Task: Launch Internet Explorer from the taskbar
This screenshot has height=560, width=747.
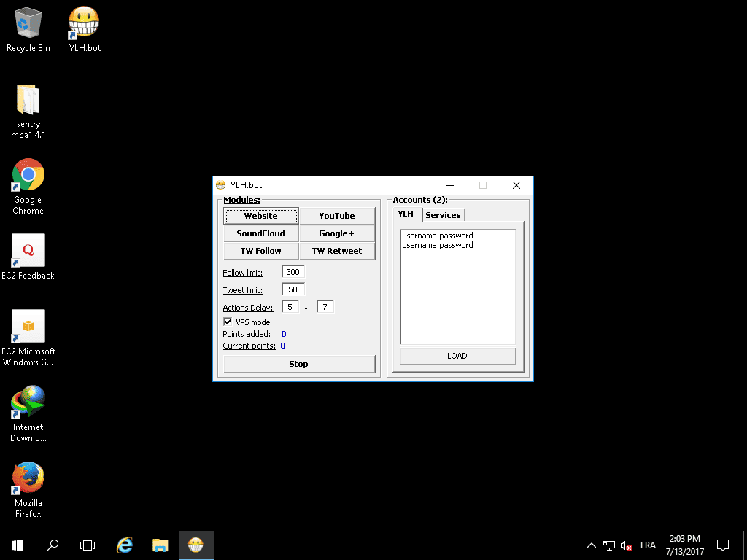Action: pyautogui.click(x=125, y=545)
